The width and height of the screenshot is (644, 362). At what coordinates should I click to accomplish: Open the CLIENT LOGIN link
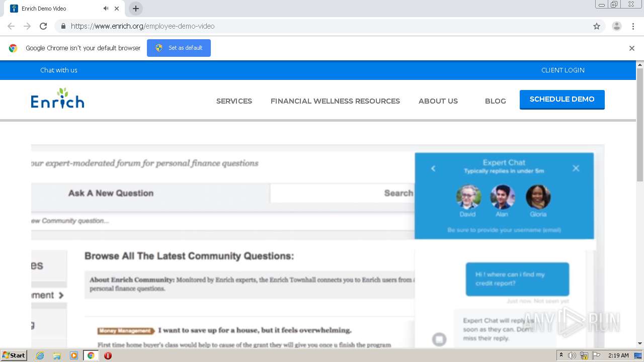click(x=563, y=70)
